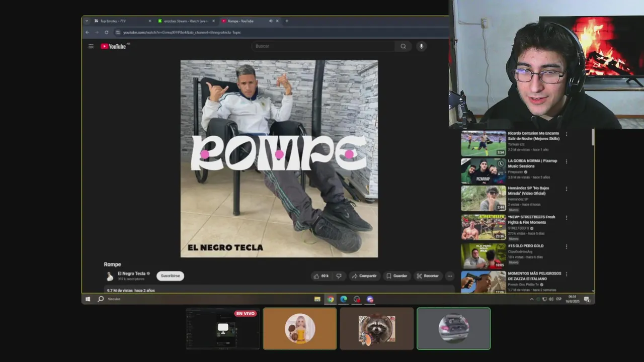Open more actions ellipsis under the video

450,276
